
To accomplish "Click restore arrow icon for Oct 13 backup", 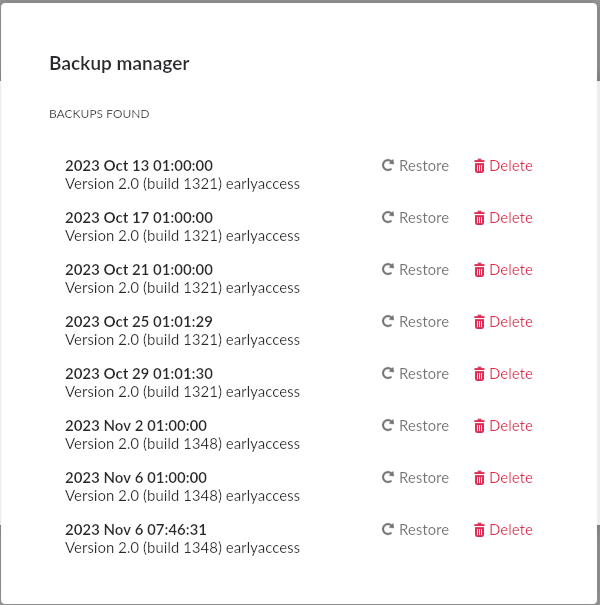I will click(388, 166).
